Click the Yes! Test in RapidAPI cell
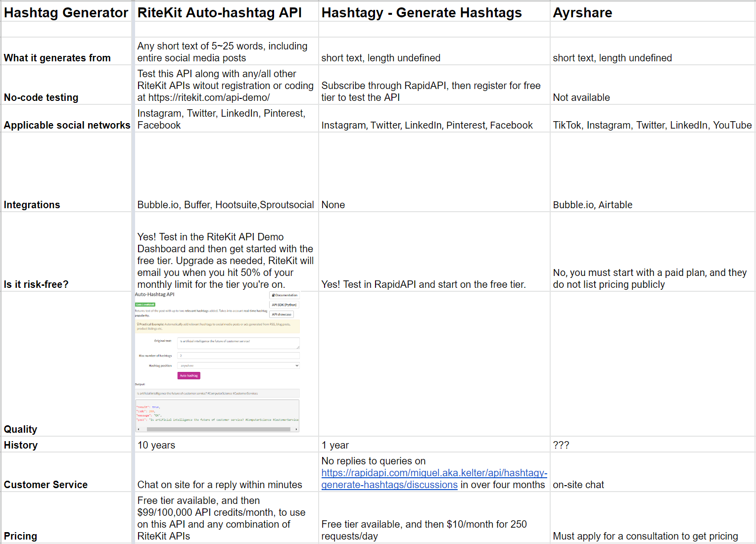The image size is (756, 544). point(434,252)
